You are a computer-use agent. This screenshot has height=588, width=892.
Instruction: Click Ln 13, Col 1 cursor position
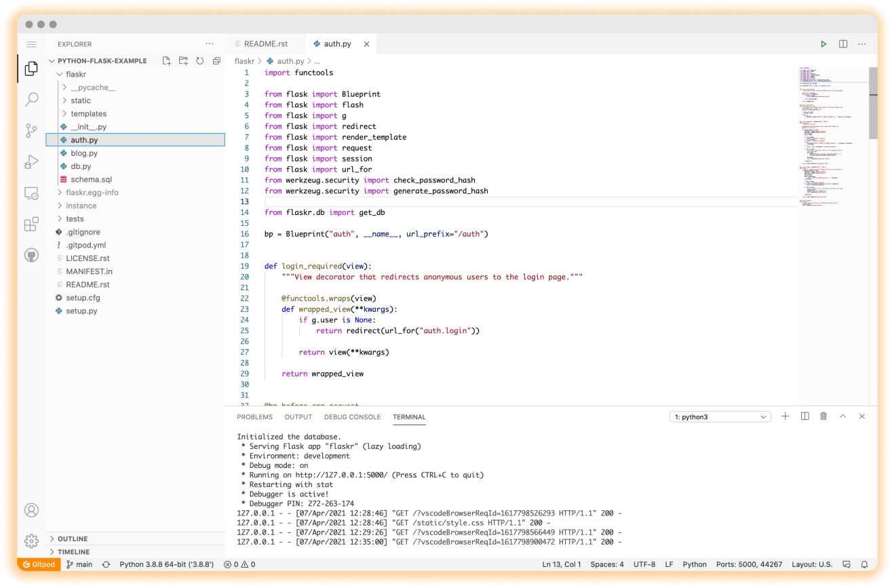point(562,564)
